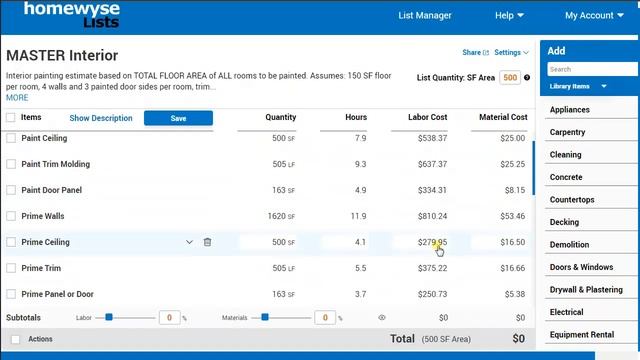Click the Prime Panel or Door item name
The height and width of the screenshot is (360, 640).
(58, 294)
